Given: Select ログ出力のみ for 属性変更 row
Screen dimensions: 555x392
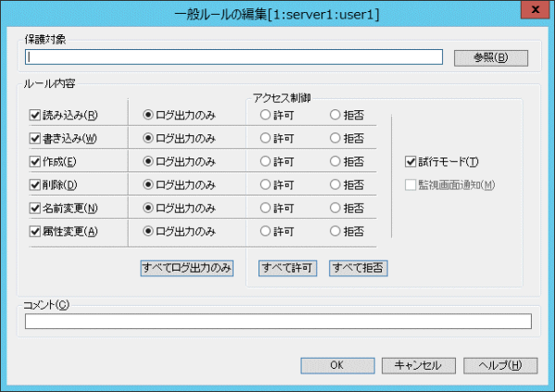Looking at the screenshot, I should pyautogui.click(x=148, y=232).
